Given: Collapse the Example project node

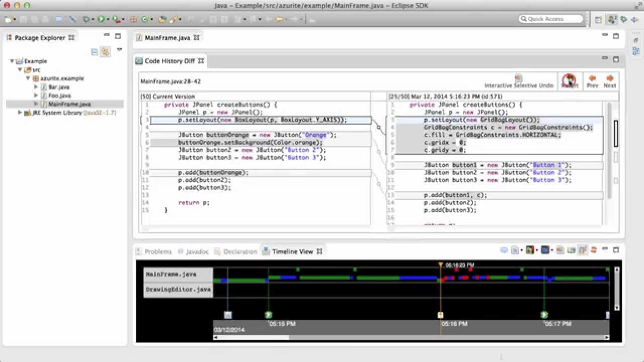Looking at the screenshot, I should point(12,61).
